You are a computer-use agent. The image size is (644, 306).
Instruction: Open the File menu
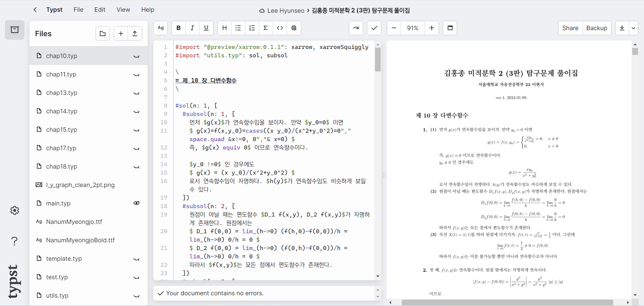(78, 9)
